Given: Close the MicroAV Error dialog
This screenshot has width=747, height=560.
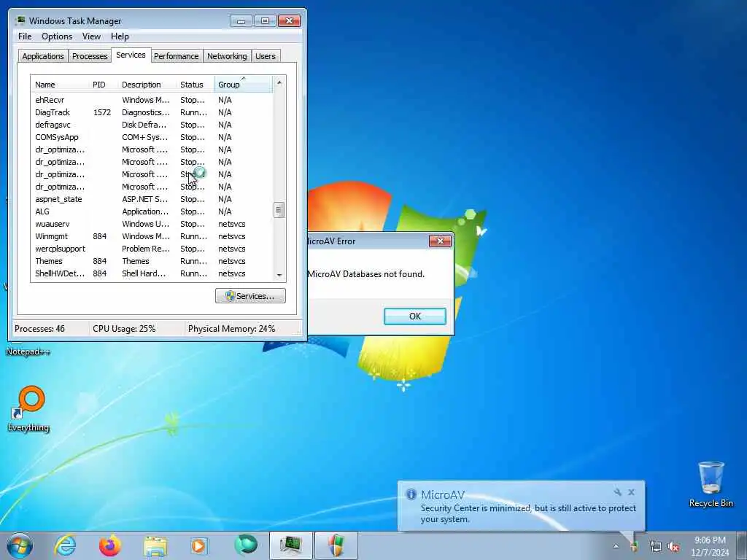Looking at the screenshot, I should tap(440, 241).
